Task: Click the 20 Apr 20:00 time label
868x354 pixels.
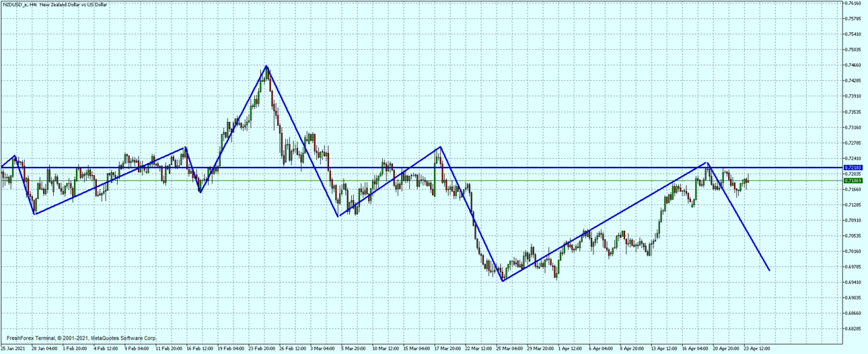Action: [726, 349]
